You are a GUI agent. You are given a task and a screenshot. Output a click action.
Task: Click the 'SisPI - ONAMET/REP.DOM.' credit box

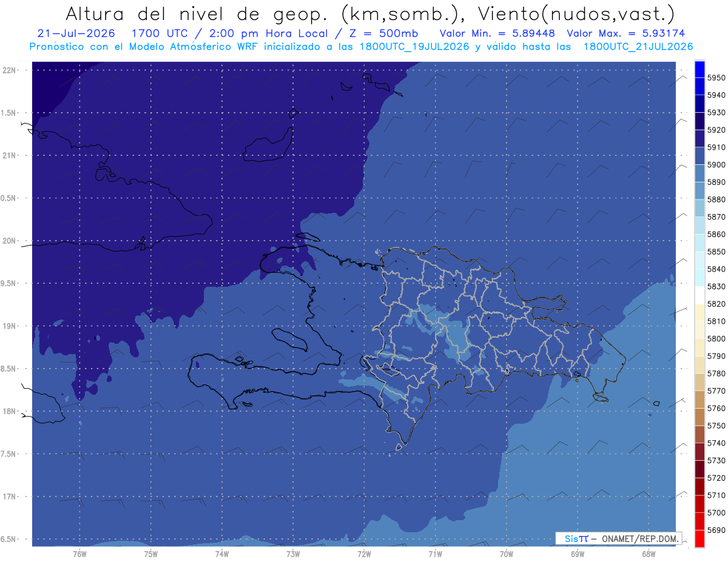click(x=618, y=538)
